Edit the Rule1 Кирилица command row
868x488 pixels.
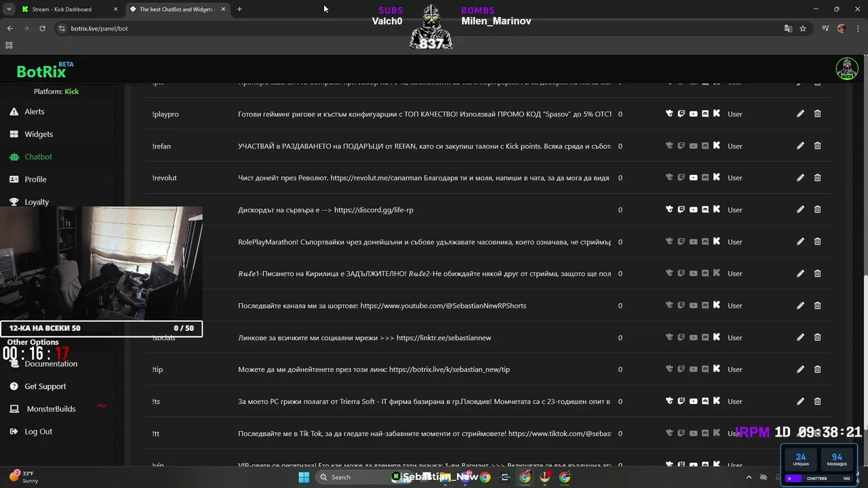click(800, 273)
